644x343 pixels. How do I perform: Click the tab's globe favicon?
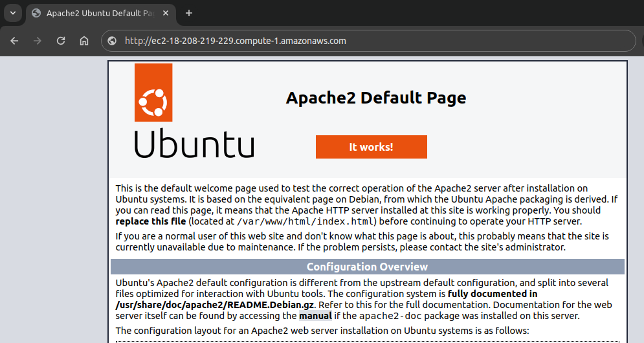click(36, 13)
